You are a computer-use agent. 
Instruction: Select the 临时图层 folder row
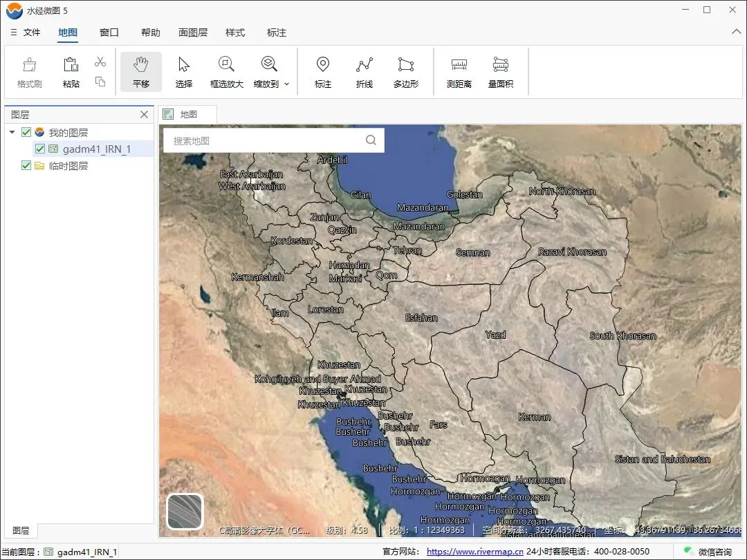68,166
